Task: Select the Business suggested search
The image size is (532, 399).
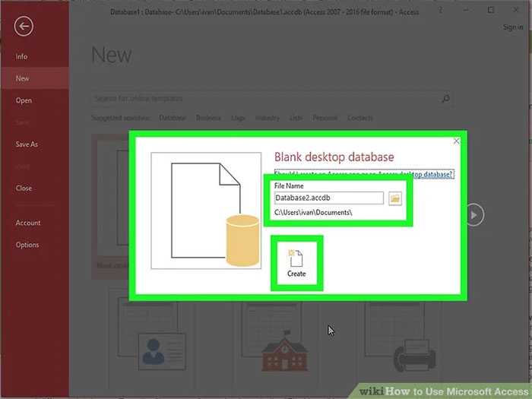Action: 208,118
